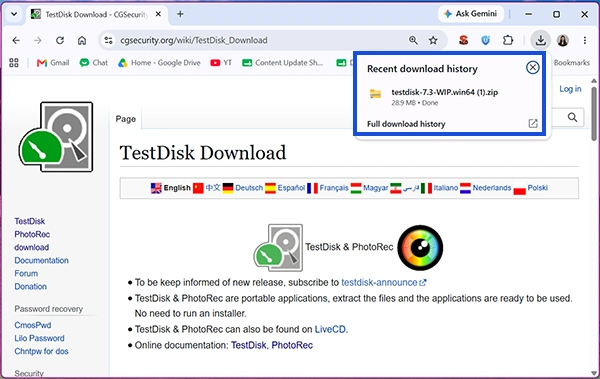Open the testdisk-announce link
600x379 pixels.
coord(383,283)
